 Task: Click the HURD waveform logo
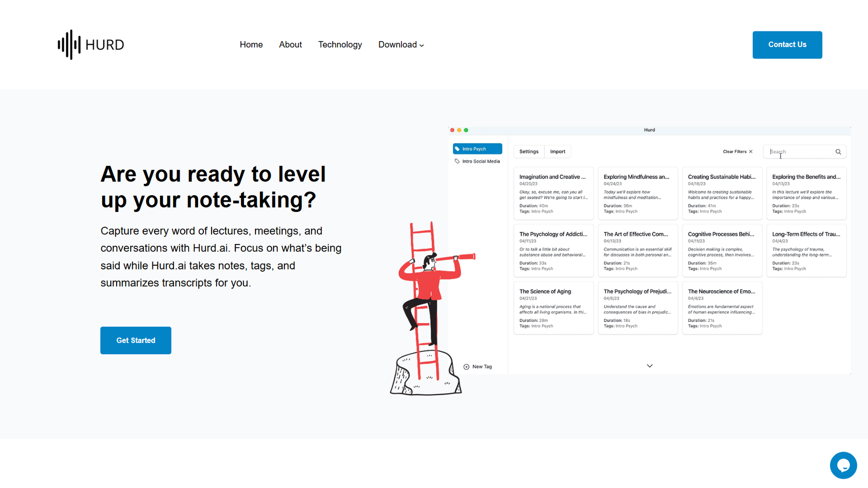pos(91,44)
